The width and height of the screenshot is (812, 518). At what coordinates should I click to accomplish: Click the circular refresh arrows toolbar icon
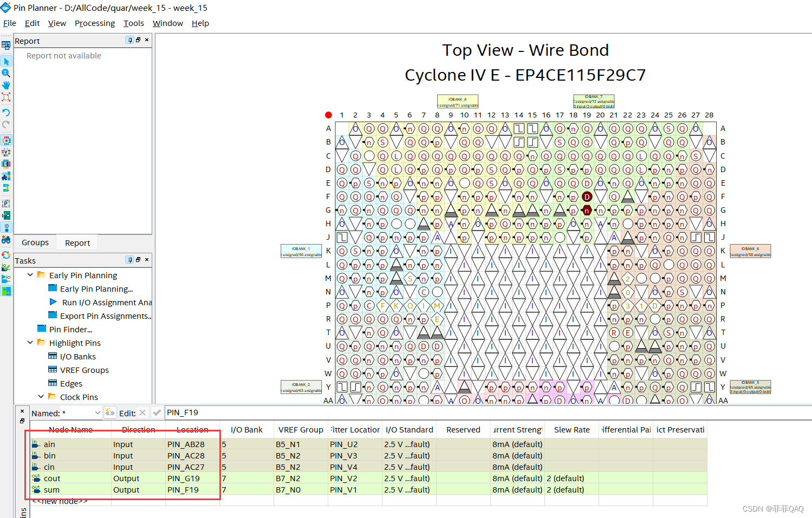coord(6,255)
